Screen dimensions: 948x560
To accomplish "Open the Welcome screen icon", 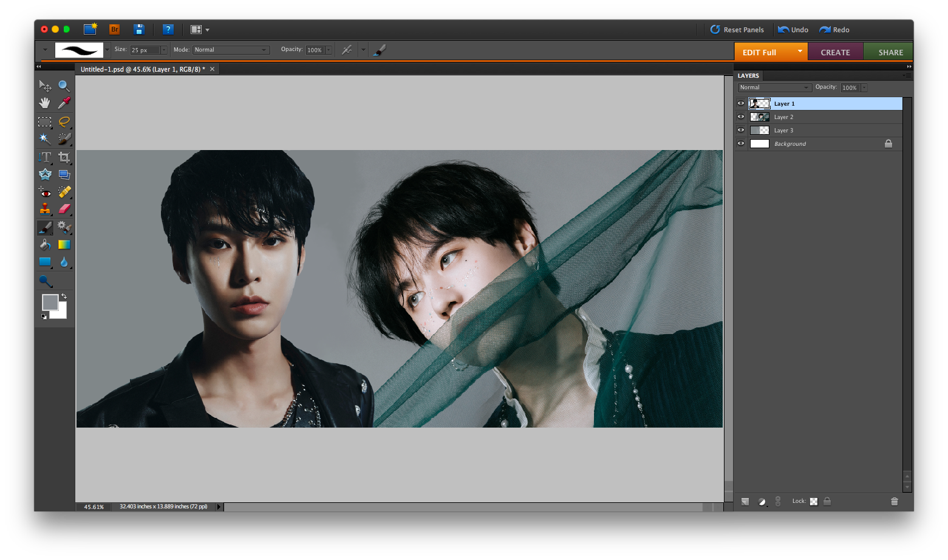I will (90, 29).
